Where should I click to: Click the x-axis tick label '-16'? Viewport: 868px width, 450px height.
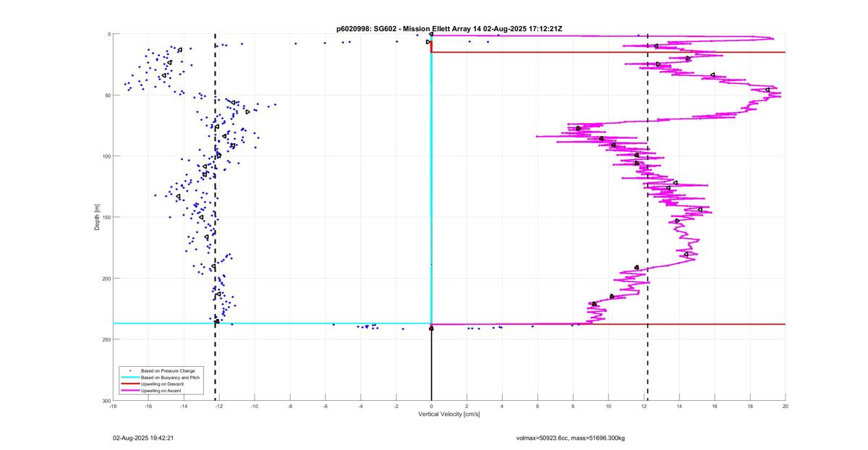pyautogui.click(x=148, y=407)
